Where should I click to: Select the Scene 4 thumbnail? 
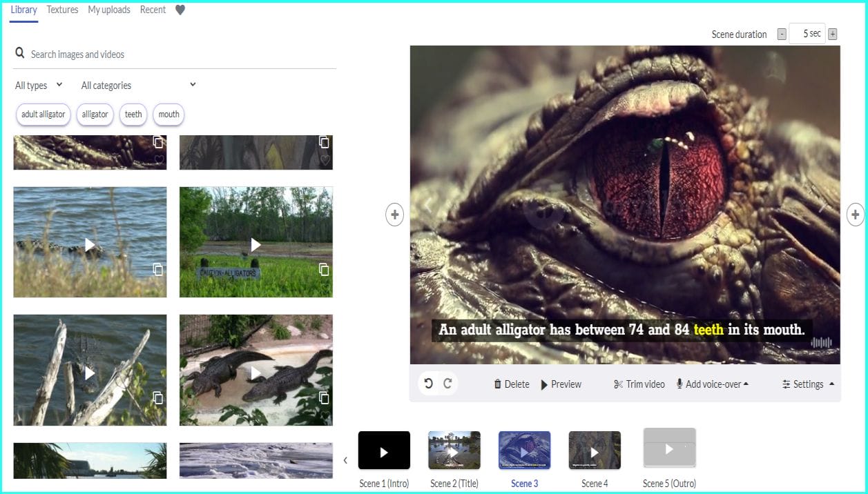click(x=595, y=451)
